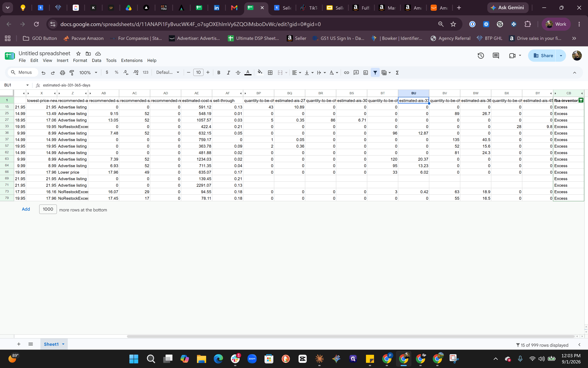Select the Sheet1 tab
This screenshot has width=588, height=368.
click(54, 344)
